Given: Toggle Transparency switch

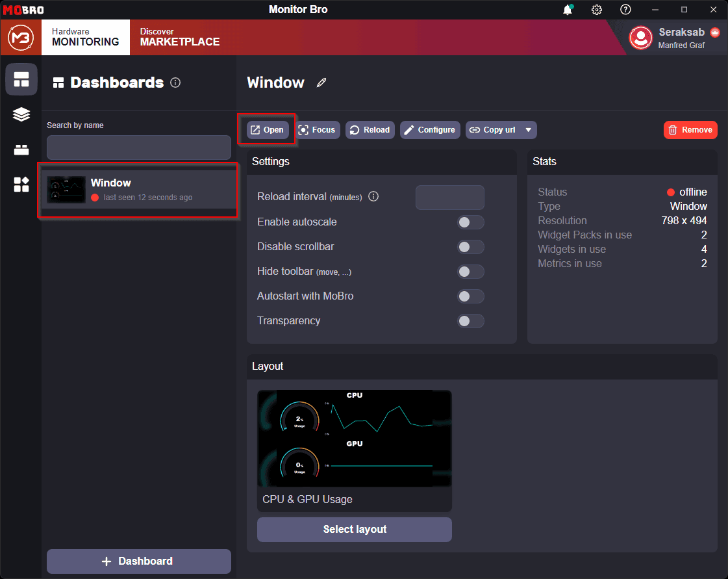Looking at the screenshot, I should click(470, 320).
